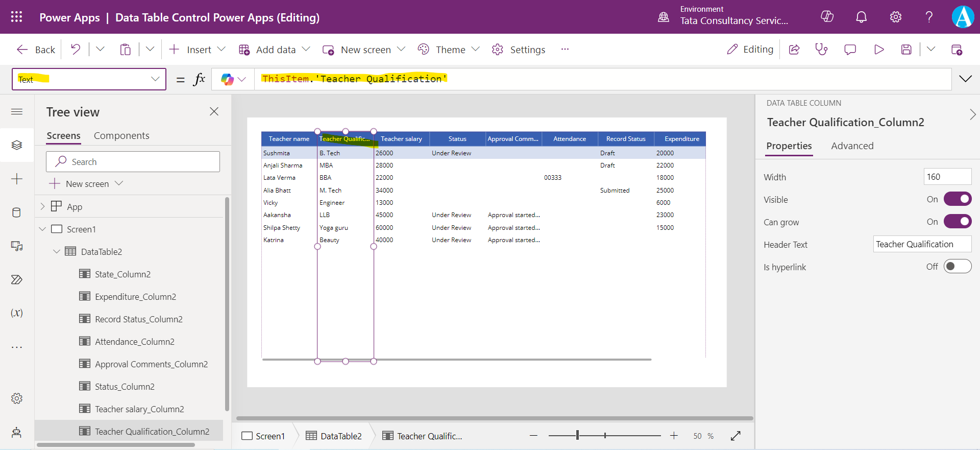Open the Text property dropdown

(x=155, y=79)
